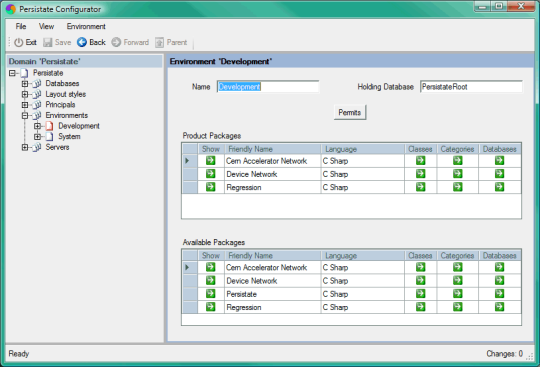Click the Ready status bar text
540x367 pixels.
19,354
